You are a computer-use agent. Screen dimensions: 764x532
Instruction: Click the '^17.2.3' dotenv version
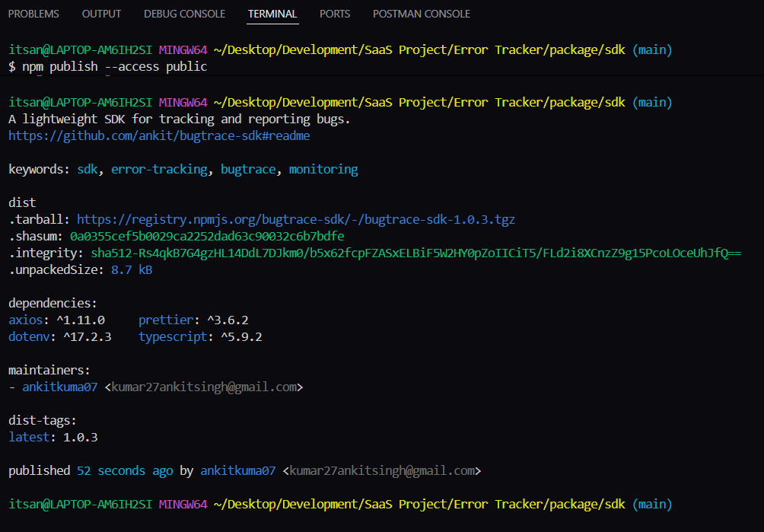(88, 337)
